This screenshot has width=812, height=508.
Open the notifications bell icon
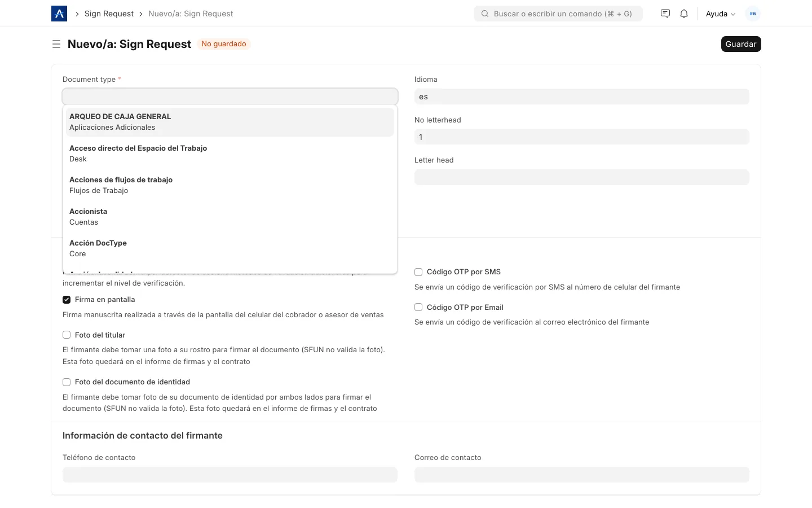point(684,14)
